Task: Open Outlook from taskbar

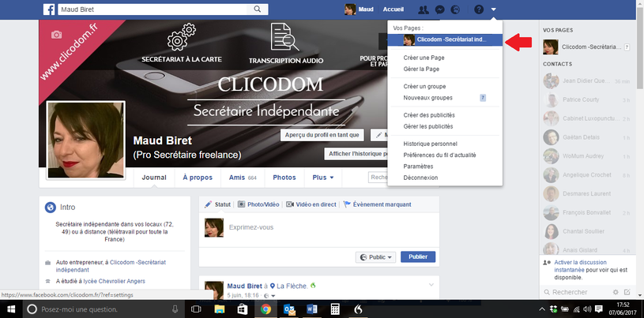Action: pos(289,309)
